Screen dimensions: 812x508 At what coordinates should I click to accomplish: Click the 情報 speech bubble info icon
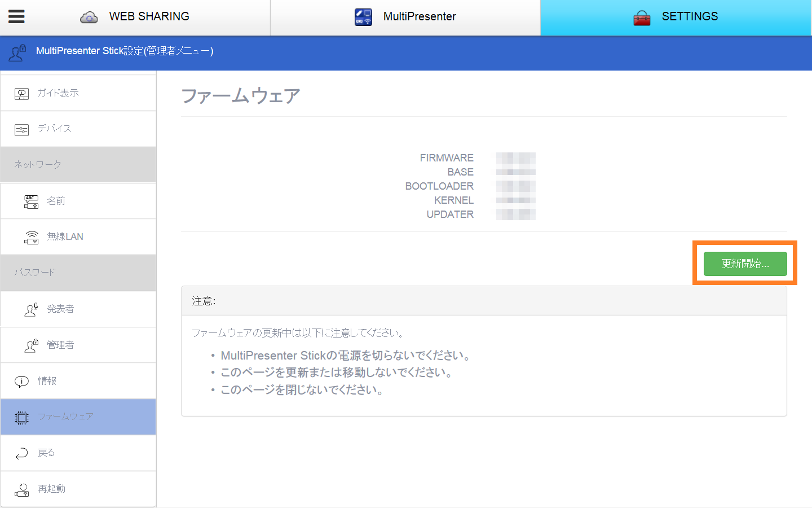(x=21, y=380)
